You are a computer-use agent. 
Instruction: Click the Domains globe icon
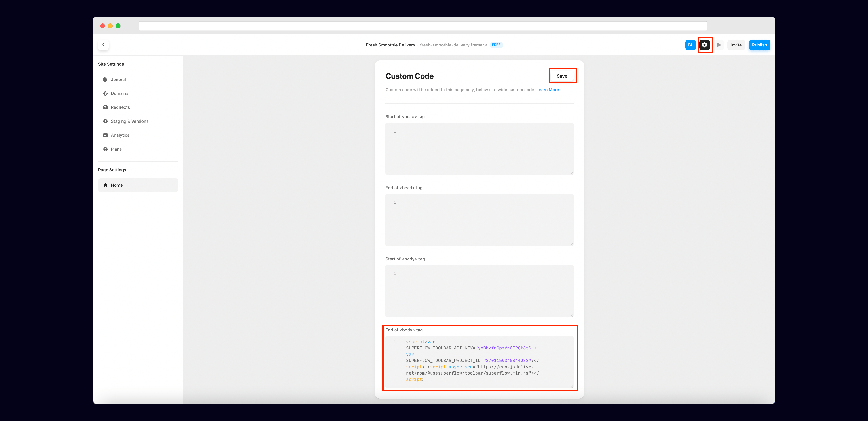(105, 93)
